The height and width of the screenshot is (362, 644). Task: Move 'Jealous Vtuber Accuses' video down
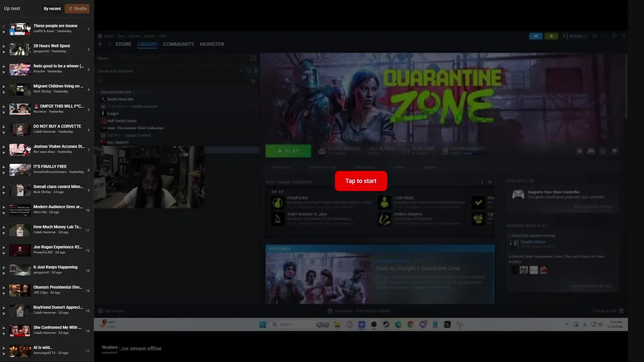pyautogui.click(x=4, y=152)
